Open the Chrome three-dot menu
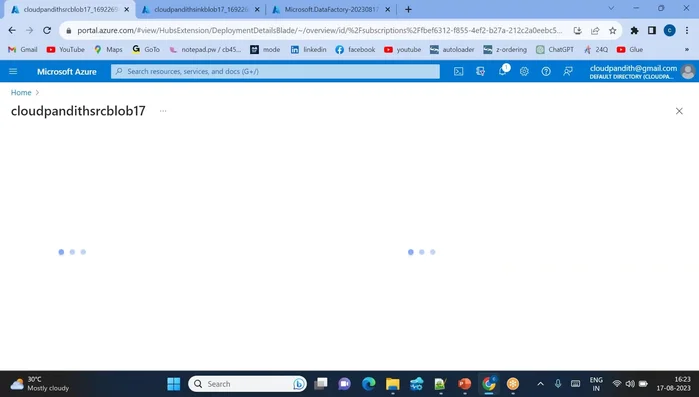The width and height of the screenshot is (699, 397). pos(687,30)
